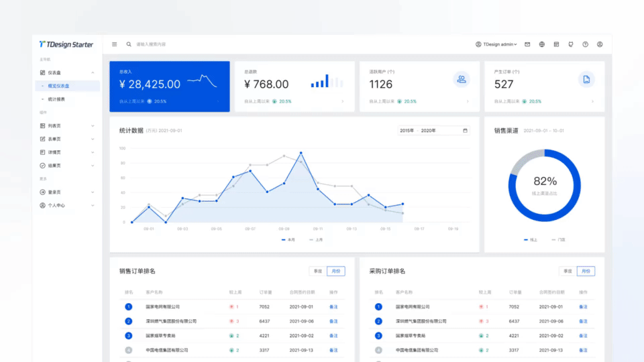
Task: Click 中国电信集团有限公司 in 销售订单排名 table
Action: pyautogui.click(x=167, y=350)
